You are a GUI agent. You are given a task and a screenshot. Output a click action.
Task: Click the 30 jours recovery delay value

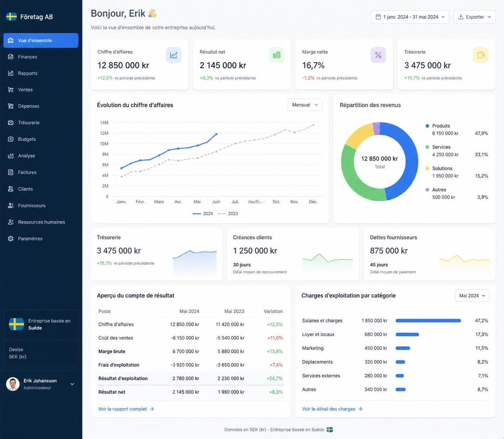[x=242, y=265]
